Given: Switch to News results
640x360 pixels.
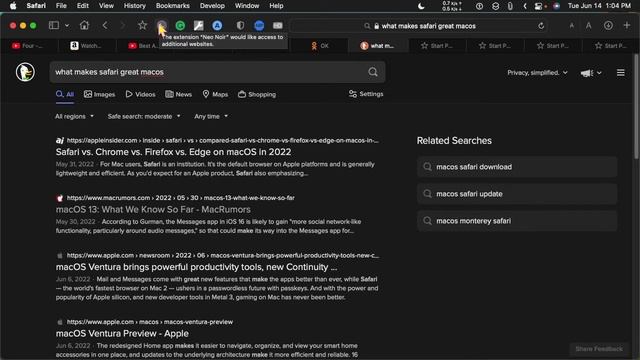Looking at the screenshot, I should [178, 94].
